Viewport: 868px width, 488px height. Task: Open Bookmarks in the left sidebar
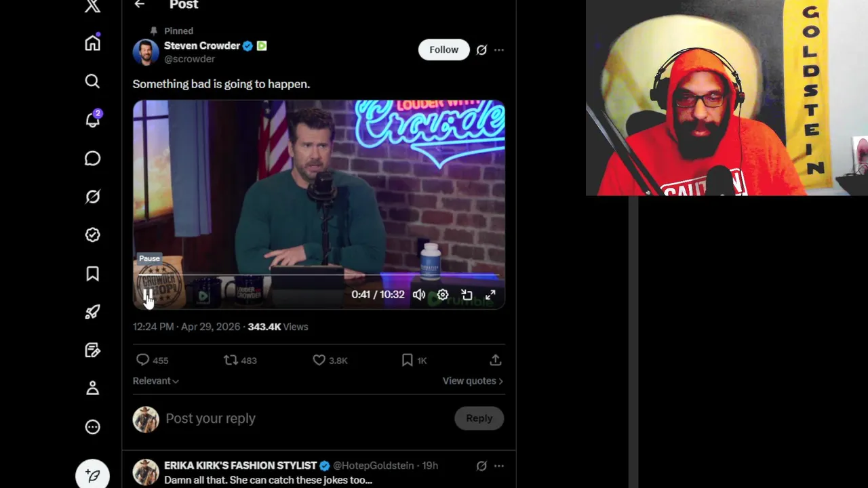tap(93, 273)
